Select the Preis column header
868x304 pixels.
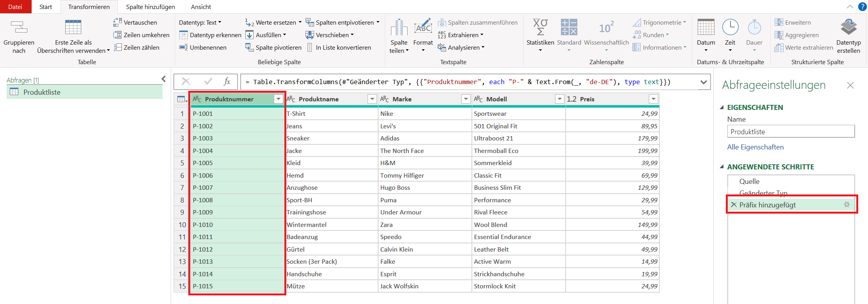[x=612, y=99]
